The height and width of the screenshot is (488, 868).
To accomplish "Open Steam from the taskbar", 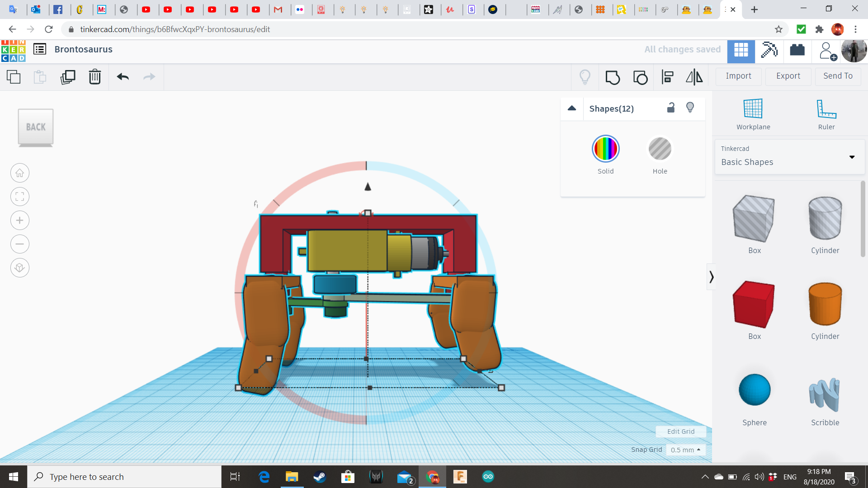I will [320, 477].
